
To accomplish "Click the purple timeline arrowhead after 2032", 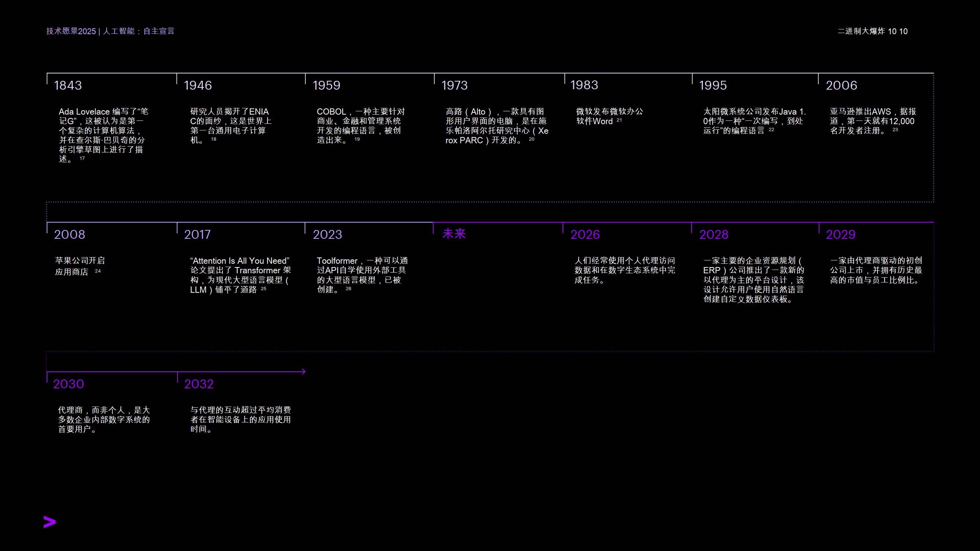I will click(x=303, y=371).
